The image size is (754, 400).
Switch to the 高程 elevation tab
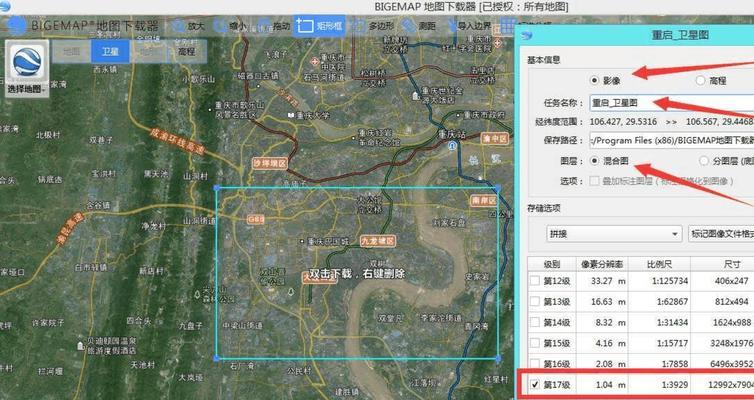[x=187, y=51]
